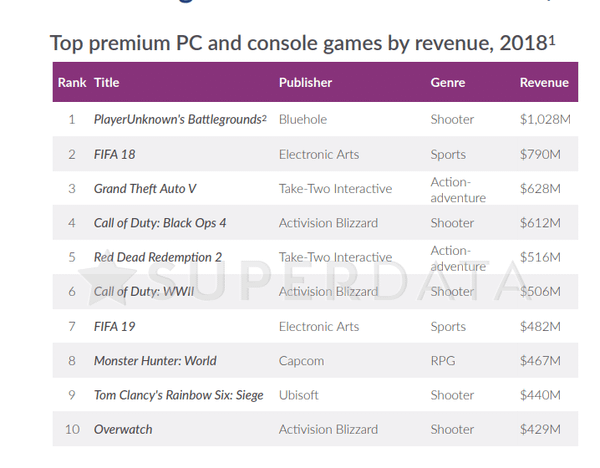The width and height of the screenshot is (600, 468).
Task: Select Tom Clancy's Rainbow Six: Siege
Action: coord(179,395)
